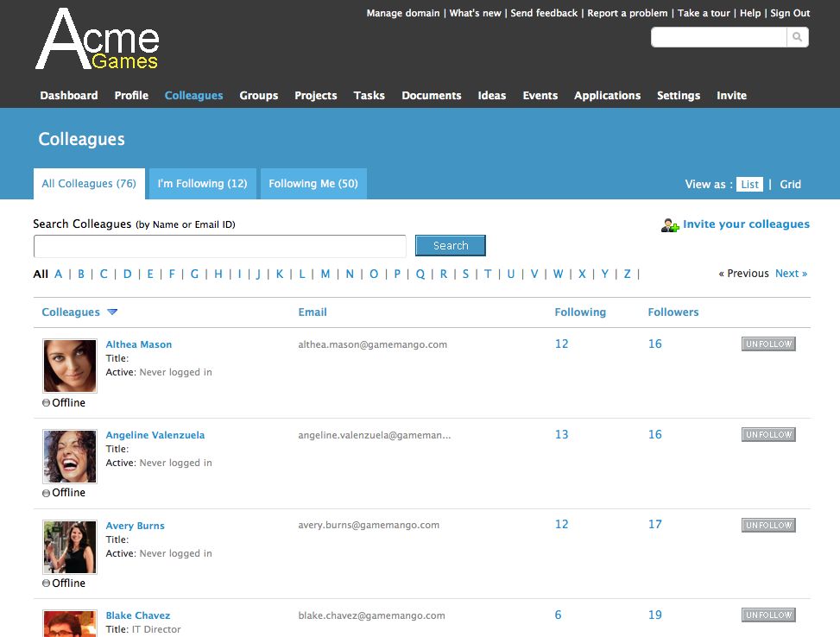Click the Colleagues column sort arrow
Screen dimensions: 840x637
(x=112, y=312)
